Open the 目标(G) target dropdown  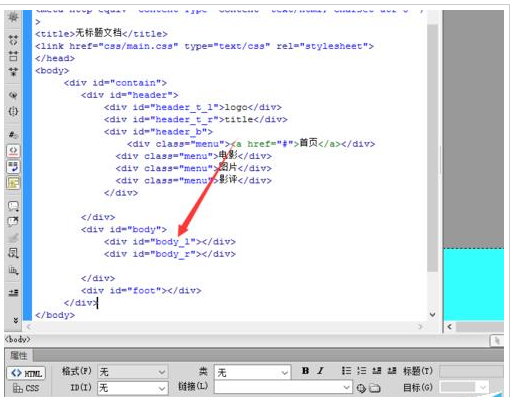464,387
